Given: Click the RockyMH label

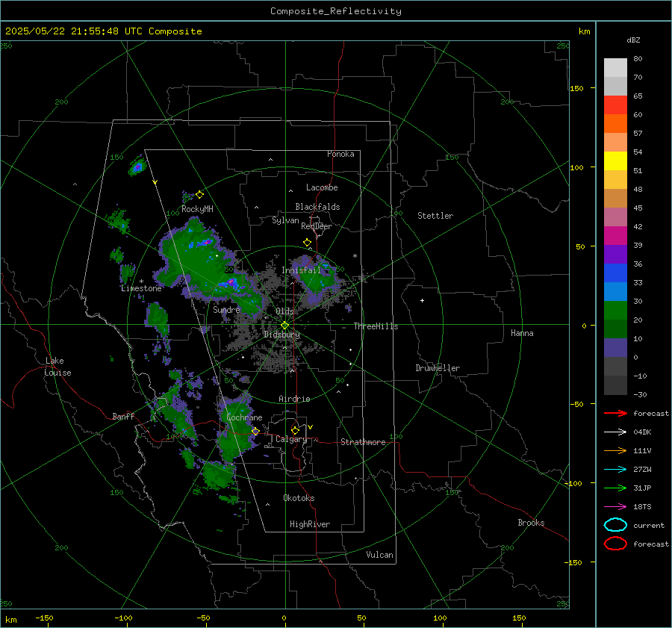Looking at the screenshot, I should tap(197, 209).
